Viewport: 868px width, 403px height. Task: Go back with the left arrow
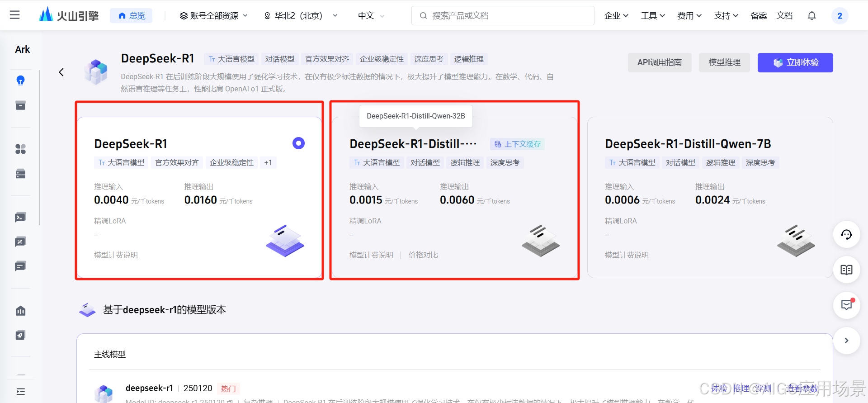click(x=61, y=72)
